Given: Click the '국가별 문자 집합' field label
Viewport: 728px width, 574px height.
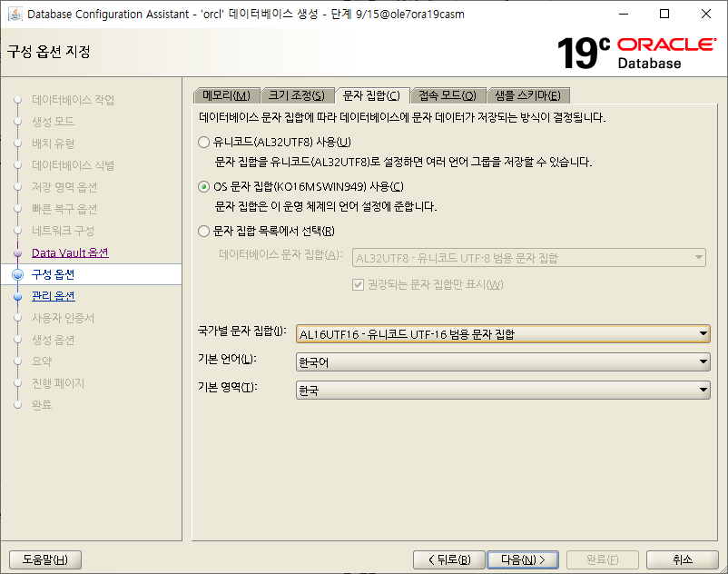Looking at the screenshot, I should pos(241,332).
